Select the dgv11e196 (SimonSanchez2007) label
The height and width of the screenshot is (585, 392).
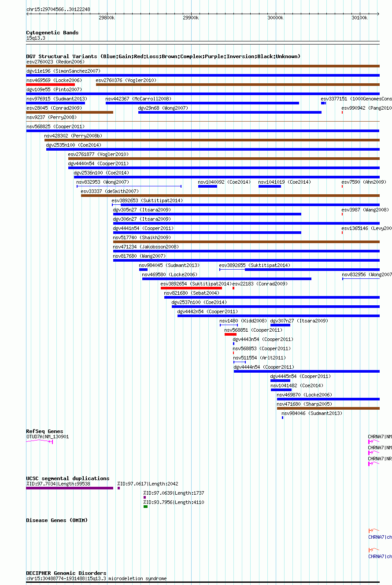[63, 71]
